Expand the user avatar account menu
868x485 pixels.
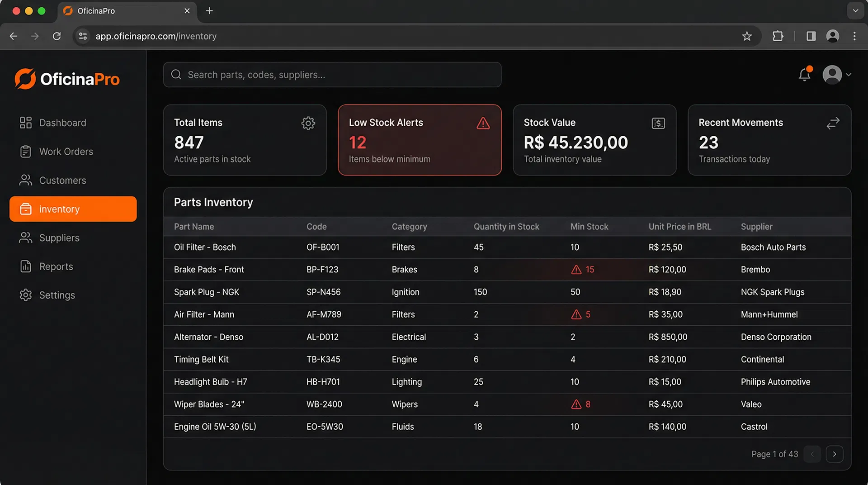[836, 75]
